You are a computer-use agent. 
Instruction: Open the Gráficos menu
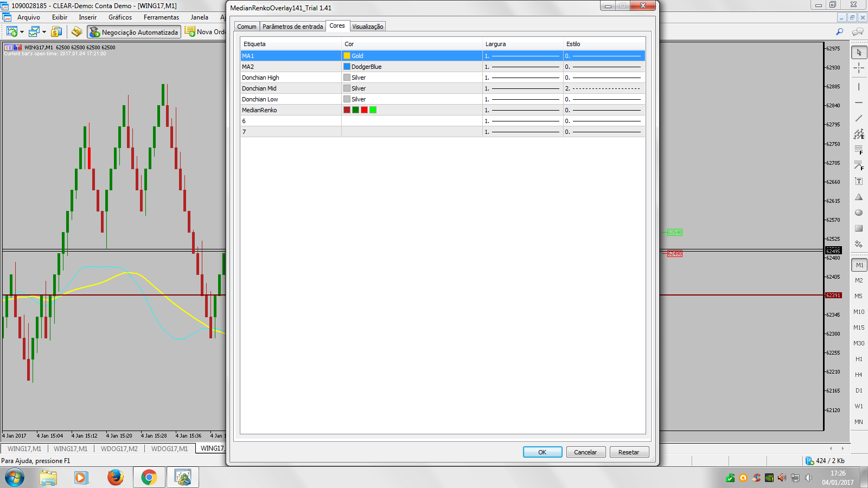tap(120, 17)
